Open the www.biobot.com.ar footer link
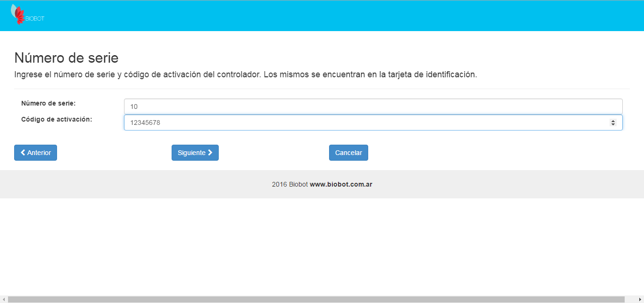644x303 pixels. tap(341, 184)
